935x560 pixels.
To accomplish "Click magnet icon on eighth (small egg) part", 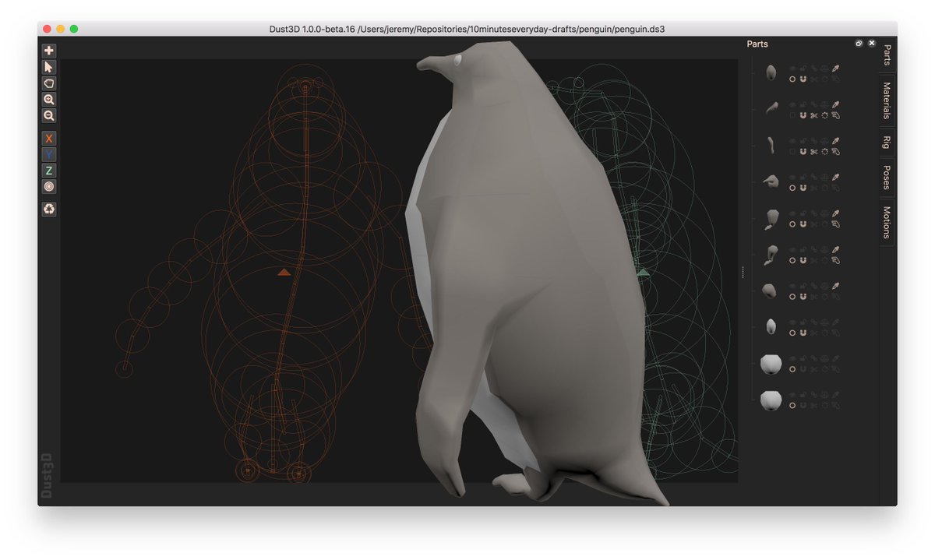I will pos(803,333).
